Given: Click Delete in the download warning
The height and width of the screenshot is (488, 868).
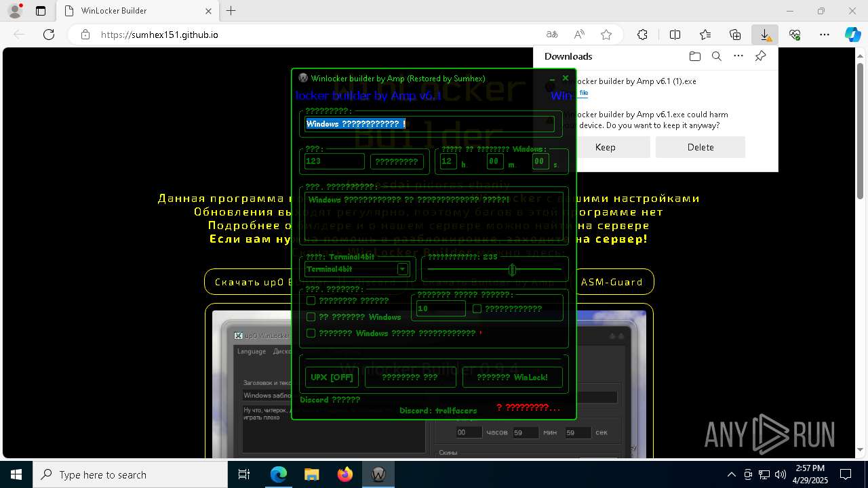Looking at the screenshot, I should (x=701, y=147).
